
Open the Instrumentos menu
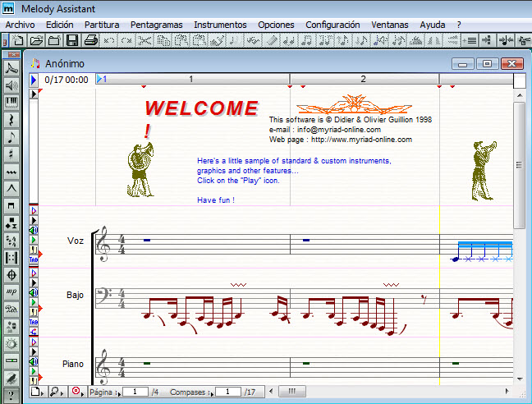tap(220, 25)
